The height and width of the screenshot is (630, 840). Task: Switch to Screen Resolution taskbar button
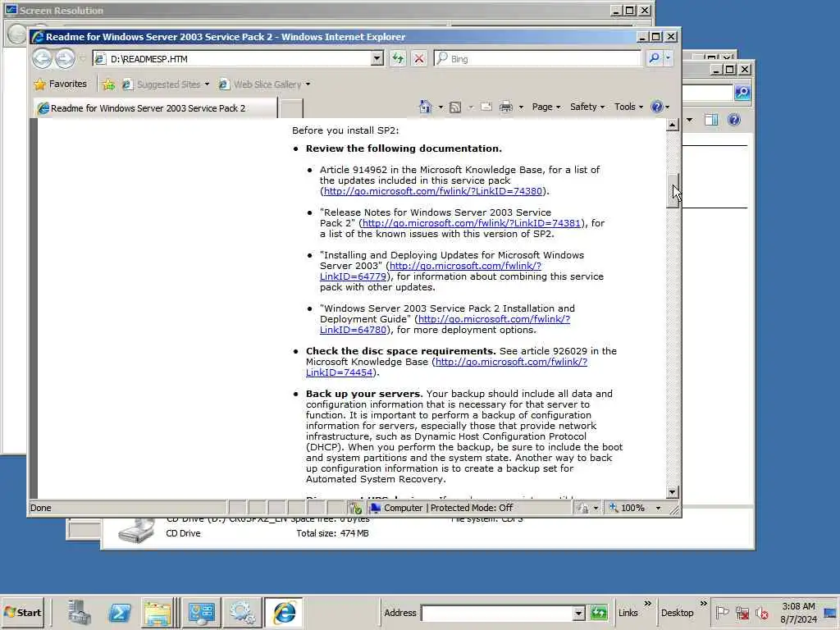coord(202,612)
